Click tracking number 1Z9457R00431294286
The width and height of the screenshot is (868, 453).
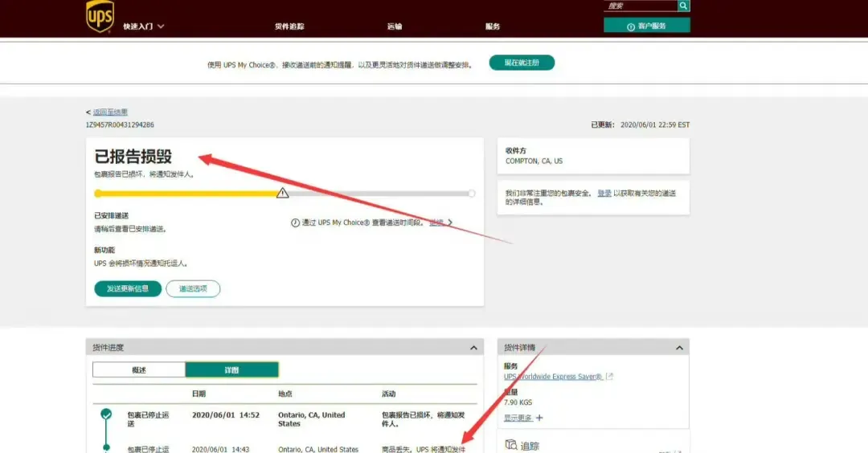coord(120,125)
